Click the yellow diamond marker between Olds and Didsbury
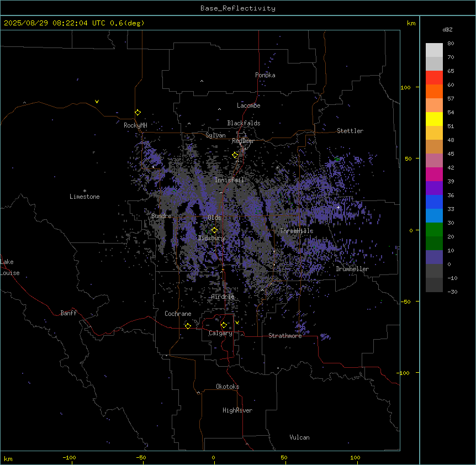This screenshot has width=476, height=465. (x=214, y=230)
